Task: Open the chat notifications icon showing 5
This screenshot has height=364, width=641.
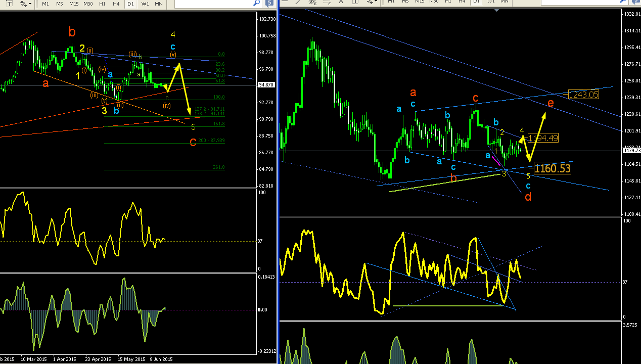Action: point(269,4)
